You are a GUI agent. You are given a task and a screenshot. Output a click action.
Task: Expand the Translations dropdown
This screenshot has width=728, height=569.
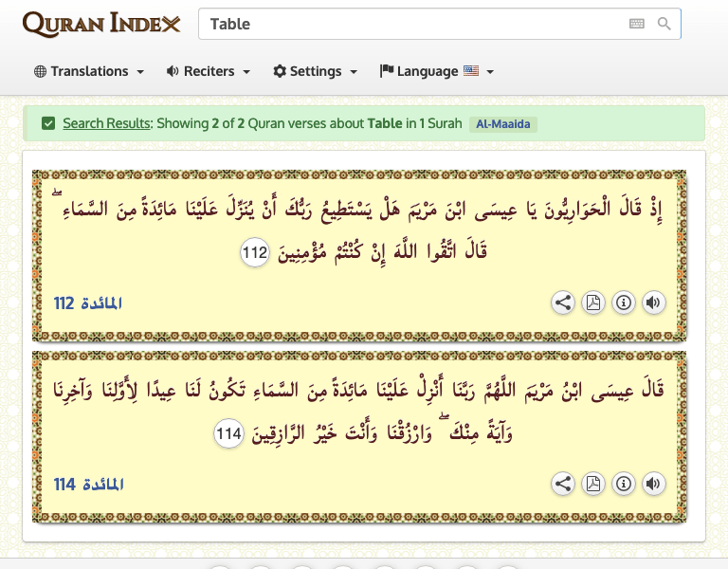click(x=89, y=71)
